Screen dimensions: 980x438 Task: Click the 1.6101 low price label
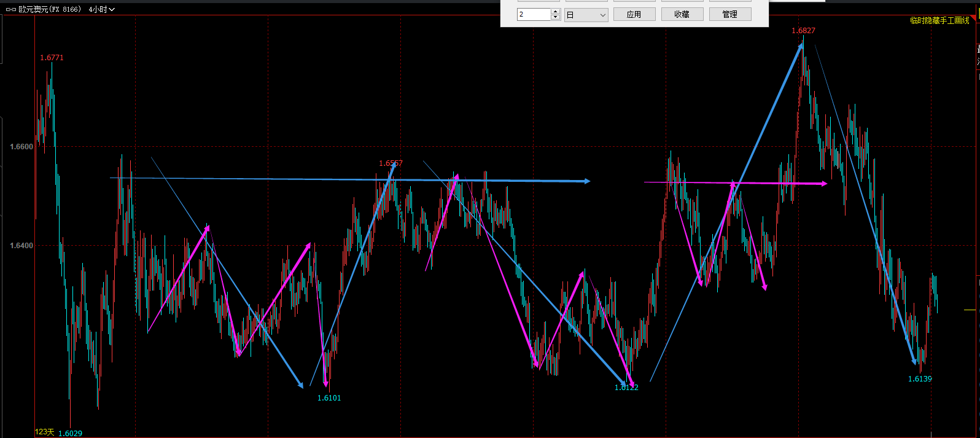(x=329, y=398)
